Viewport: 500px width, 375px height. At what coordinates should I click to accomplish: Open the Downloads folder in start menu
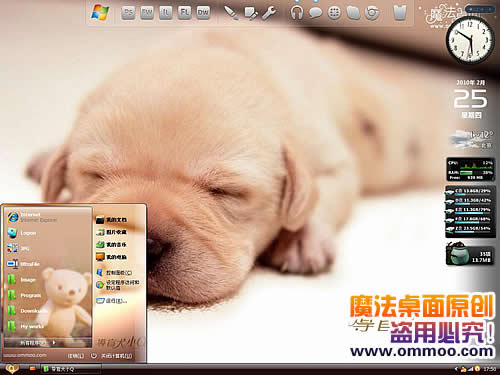click(x=27, y=311)
